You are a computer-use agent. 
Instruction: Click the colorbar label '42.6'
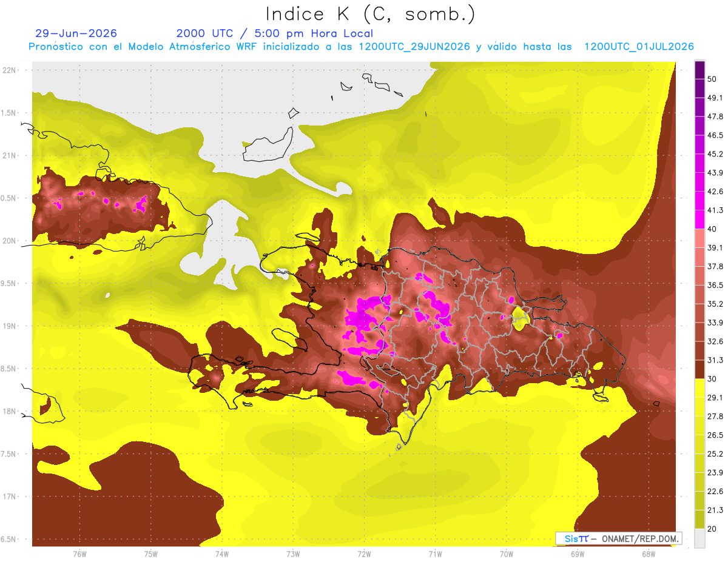click(x=715, y=192)
